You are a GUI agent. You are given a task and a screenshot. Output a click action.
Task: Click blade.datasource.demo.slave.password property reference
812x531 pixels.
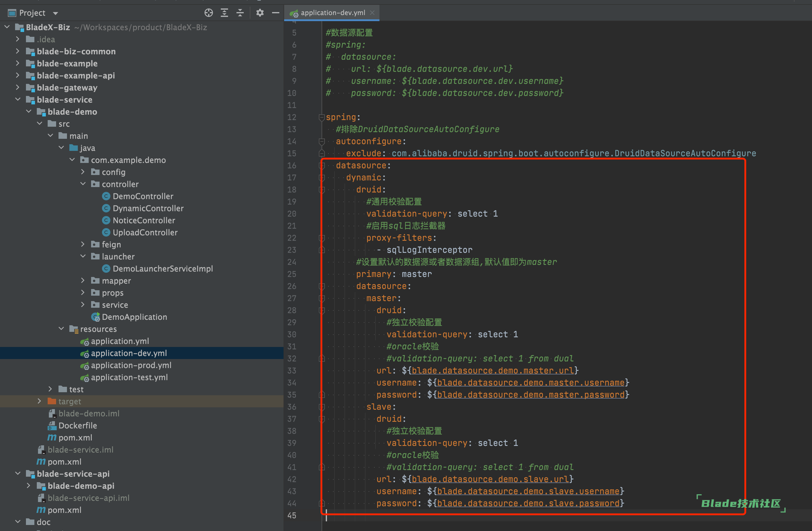click(528, 503)
